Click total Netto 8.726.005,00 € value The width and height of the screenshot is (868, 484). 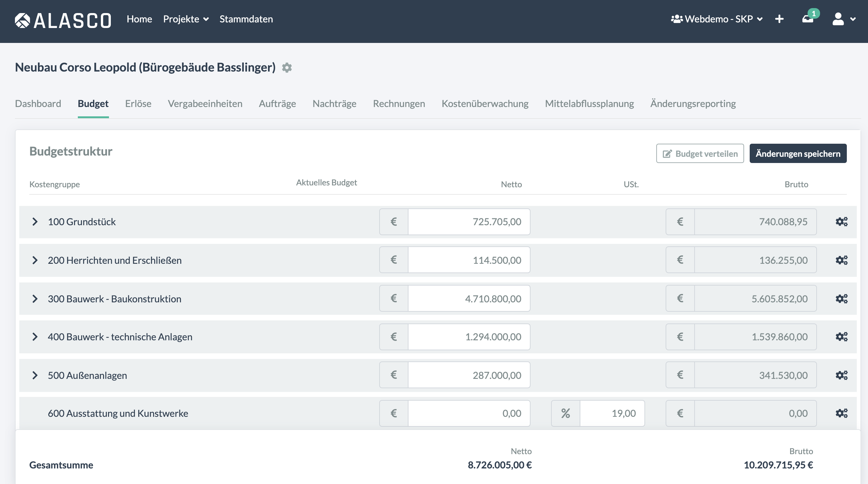(500, 465)
